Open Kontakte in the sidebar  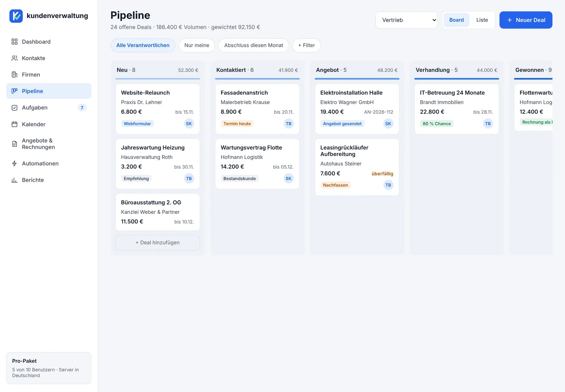tap(49, 58)
